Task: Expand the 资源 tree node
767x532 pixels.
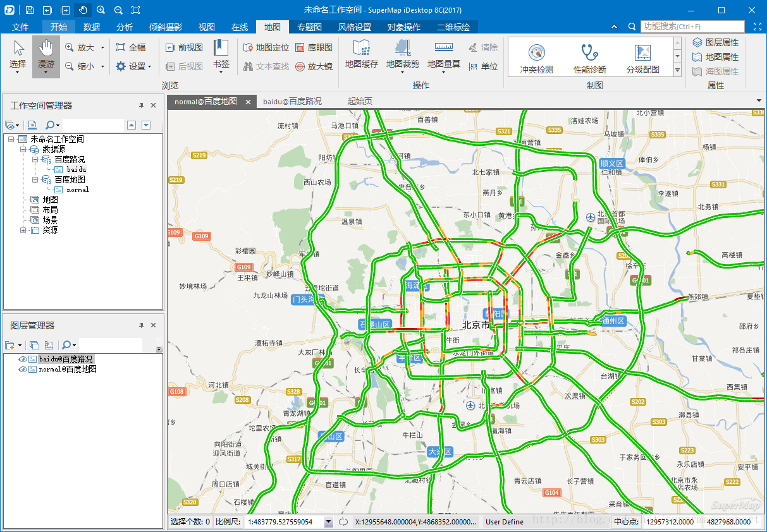Action: 23,230
